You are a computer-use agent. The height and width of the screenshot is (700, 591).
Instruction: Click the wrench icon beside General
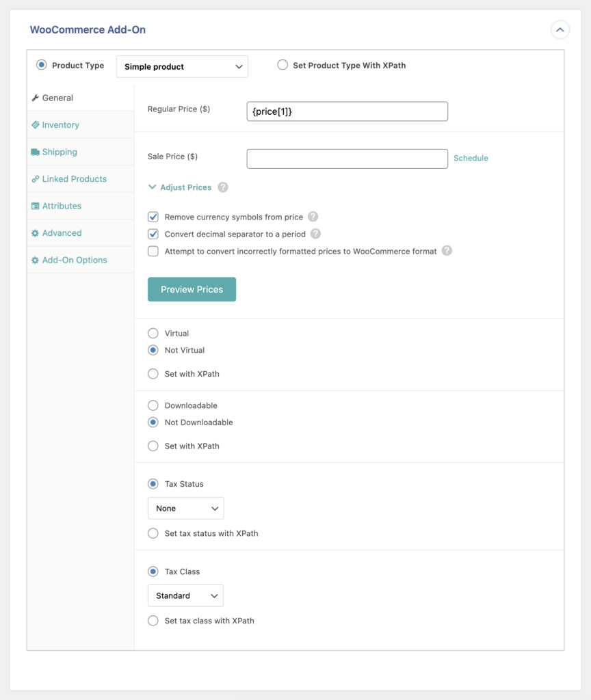coord(36,97)
